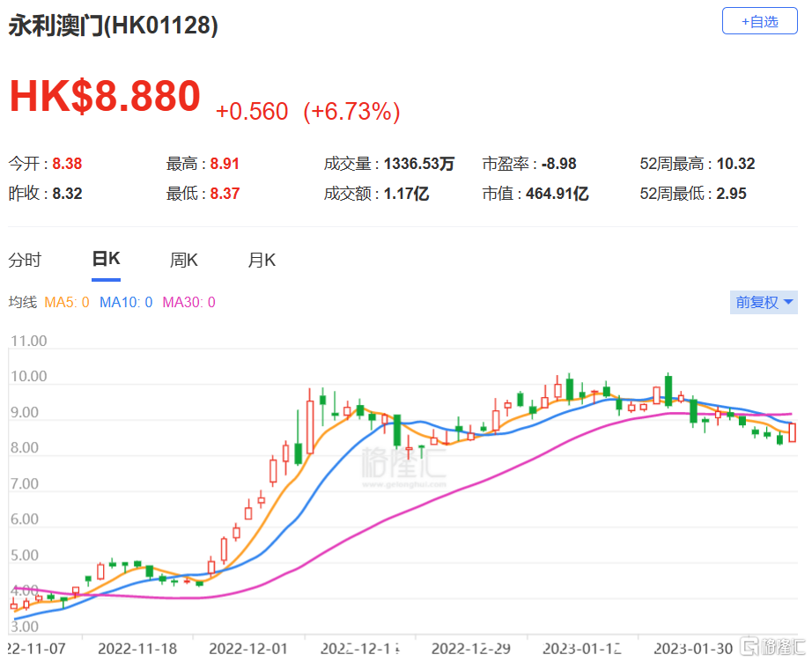
Task: Click the 均线 moving average legend label
Action: [22, 302]
